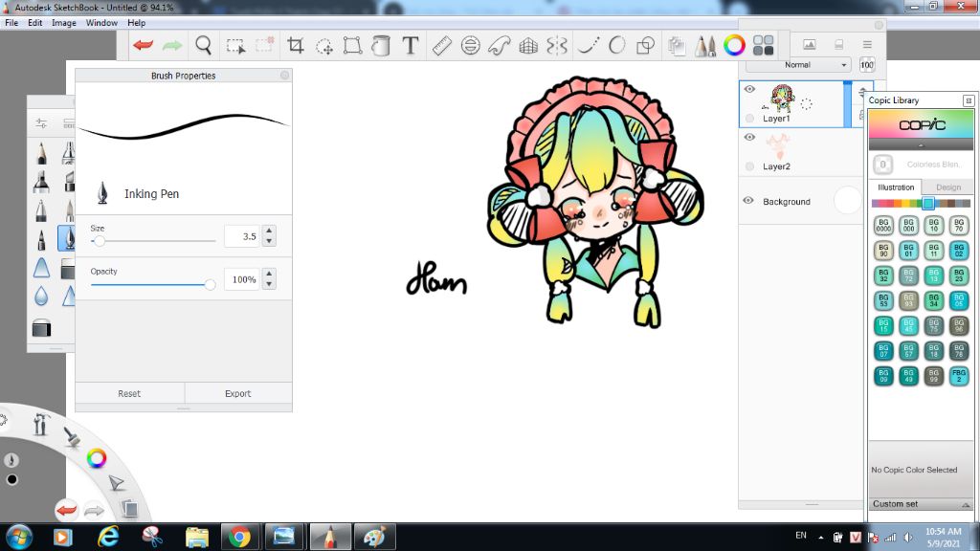980x551 pixels.
Task: Hide Layer1 using its eye icon
Action: (x=749, y=89)
